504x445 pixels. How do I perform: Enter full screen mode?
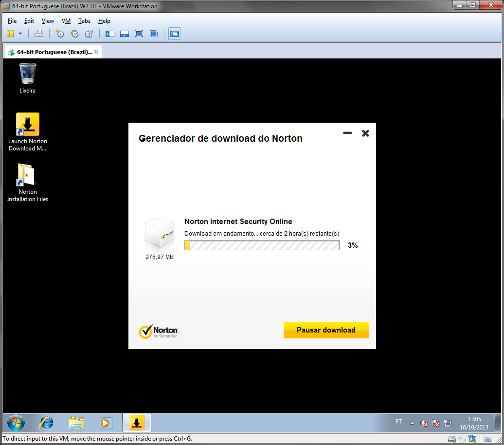[139, 34]
